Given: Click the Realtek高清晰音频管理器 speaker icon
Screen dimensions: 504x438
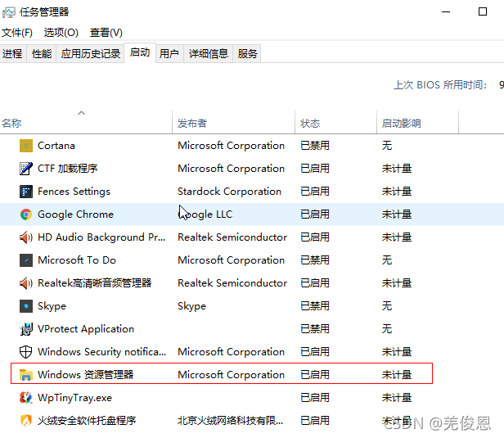Looking at the screenshot, I should coord(26,283).
